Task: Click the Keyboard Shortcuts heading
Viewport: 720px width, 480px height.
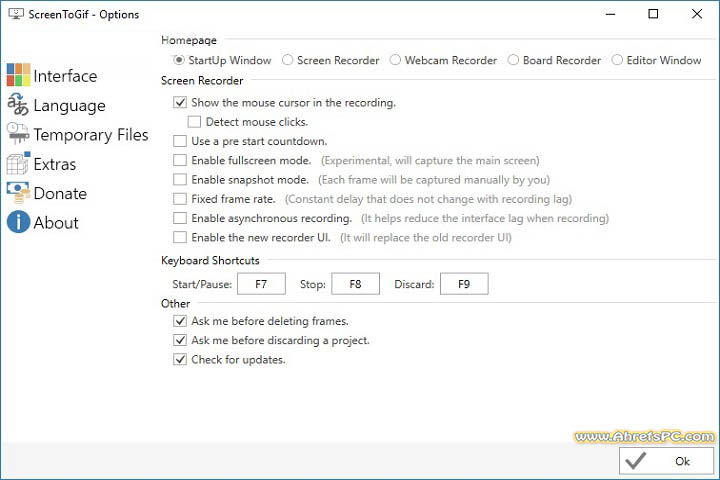Action: coord(210,260)
